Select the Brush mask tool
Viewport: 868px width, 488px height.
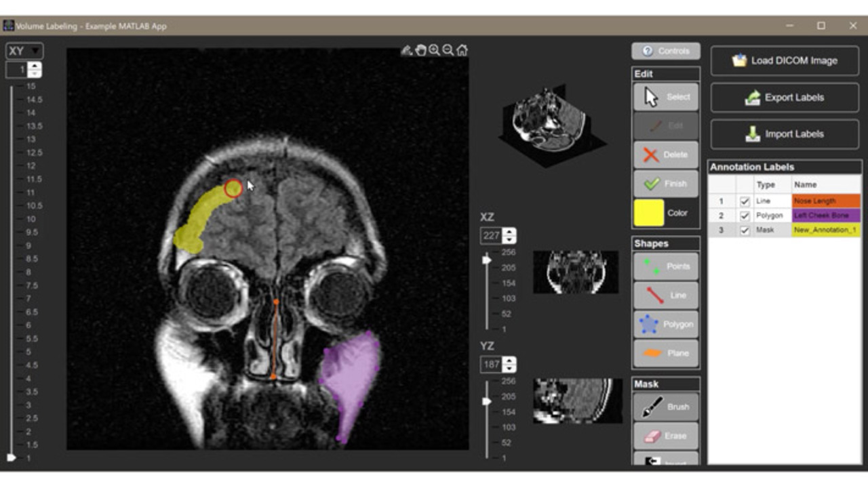665,407
